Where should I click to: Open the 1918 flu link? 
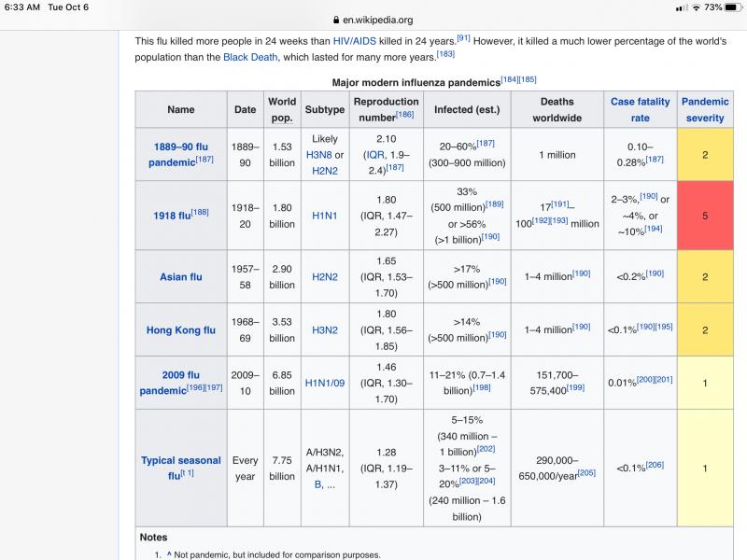(172, 216)
